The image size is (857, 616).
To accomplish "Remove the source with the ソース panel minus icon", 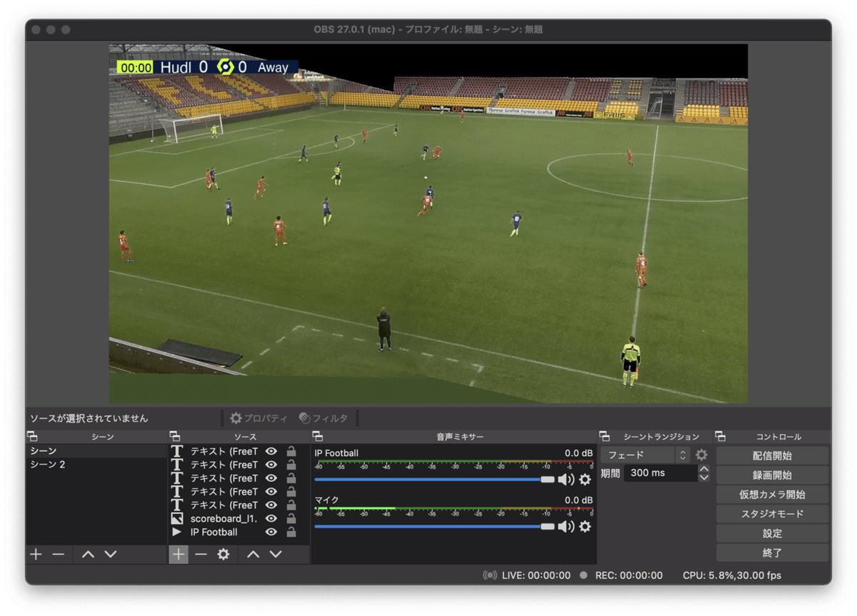I will click(x=201, y=555).
